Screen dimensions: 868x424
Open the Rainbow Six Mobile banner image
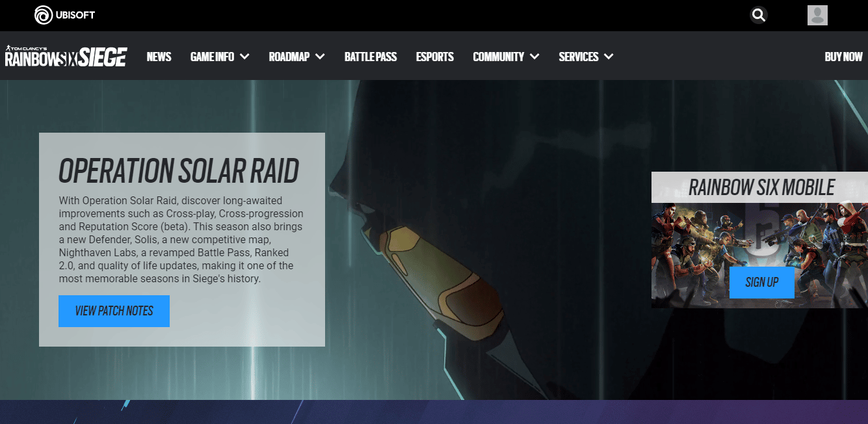(759, 255)
